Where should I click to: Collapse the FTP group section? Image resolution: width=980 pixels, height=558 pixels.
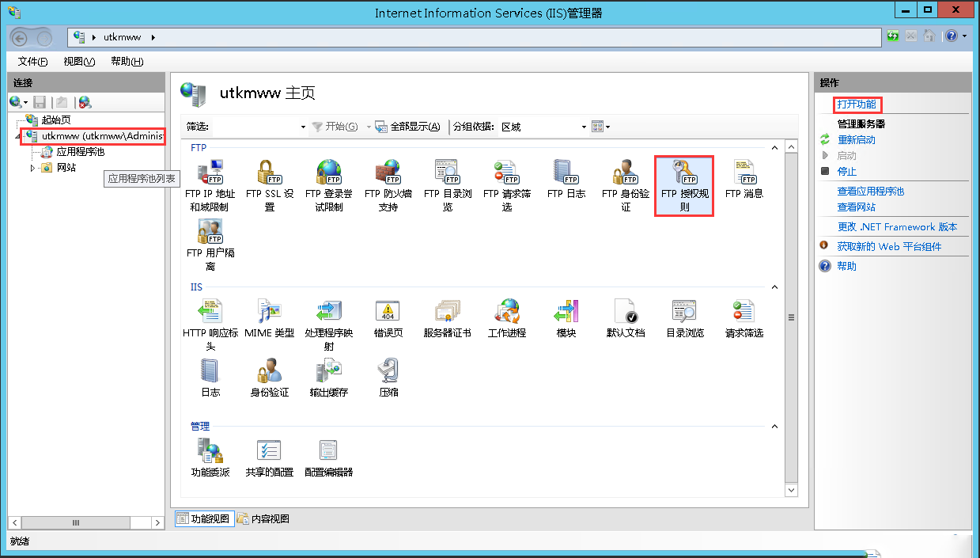pos(774,148)
